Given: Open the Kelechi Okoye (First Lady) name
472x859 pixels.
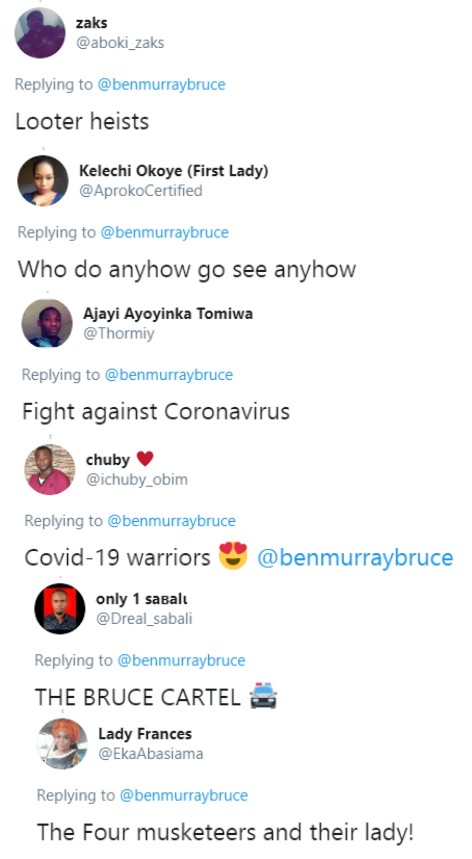Looking at the screenshot, I should (174, 171).
